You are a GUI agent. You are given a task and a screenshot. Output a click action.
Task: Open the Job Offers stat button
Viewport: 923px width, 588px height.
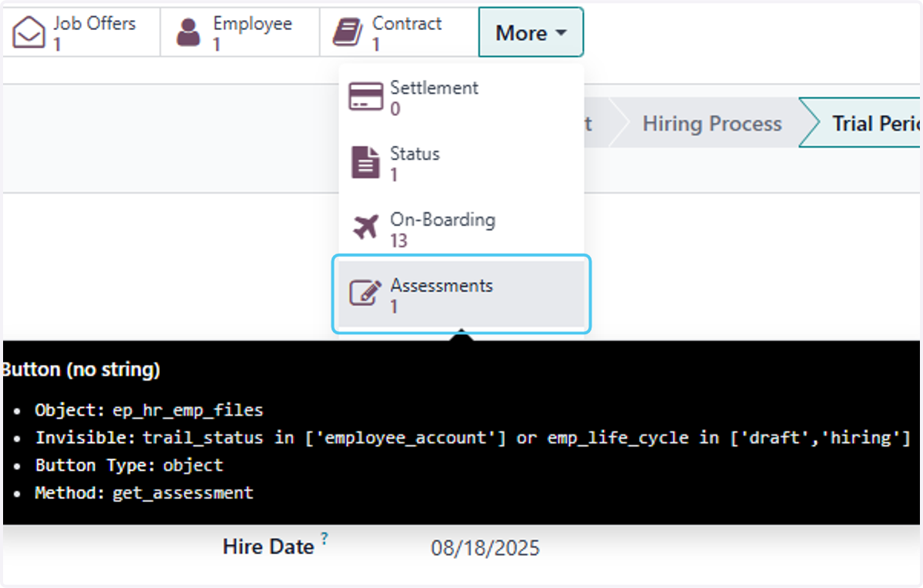point(82,33)
